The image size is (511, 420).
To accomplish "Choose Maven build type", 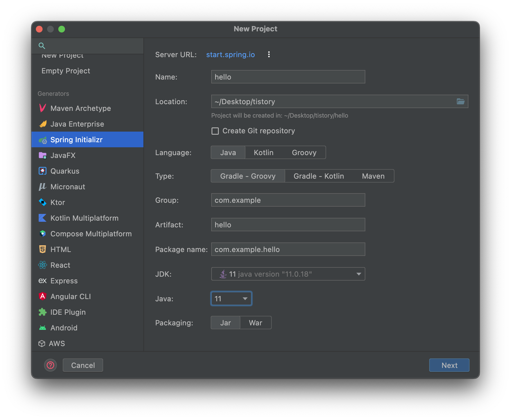I will pyautogui.click(x=373, y=176).
